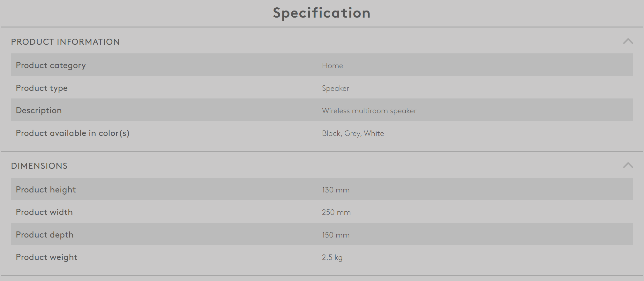
Task: Click the Specification heading
Action: (321, 13)
